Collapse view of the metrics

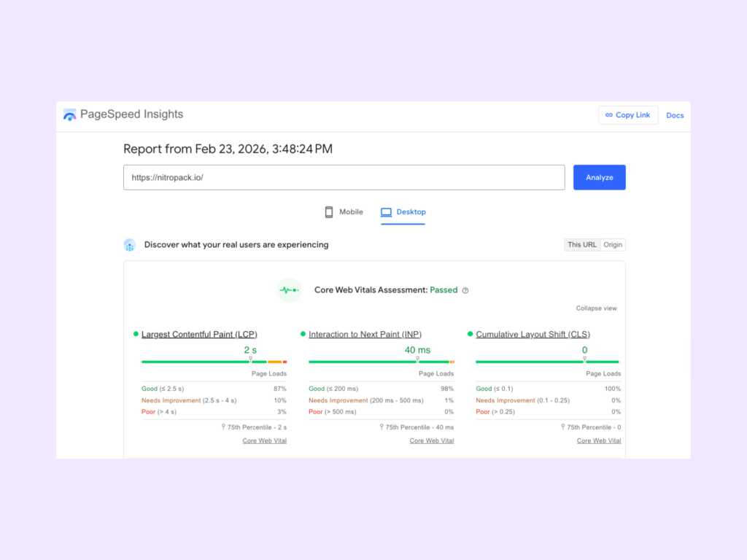pyautogui.click(x=596, y=308)
